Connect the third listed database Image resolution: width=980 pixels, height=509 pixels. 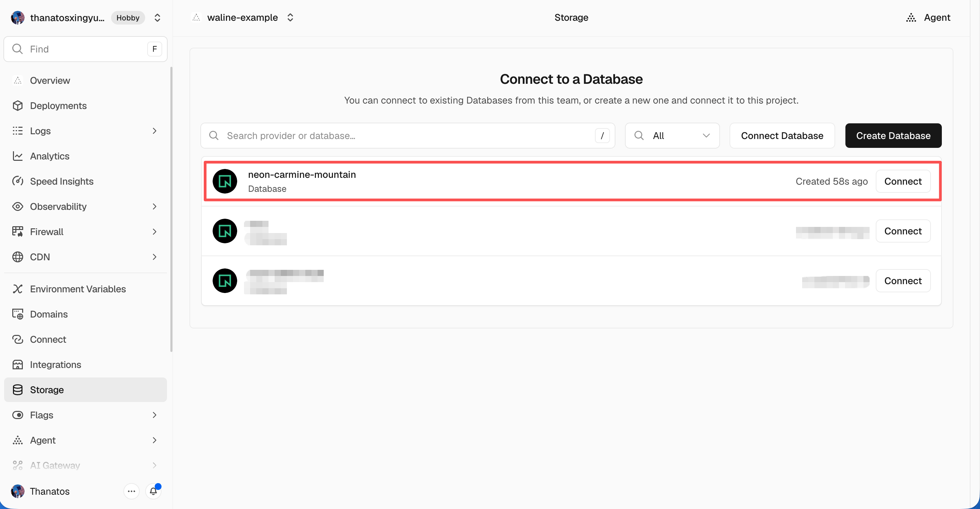click(x=903, y=281)
